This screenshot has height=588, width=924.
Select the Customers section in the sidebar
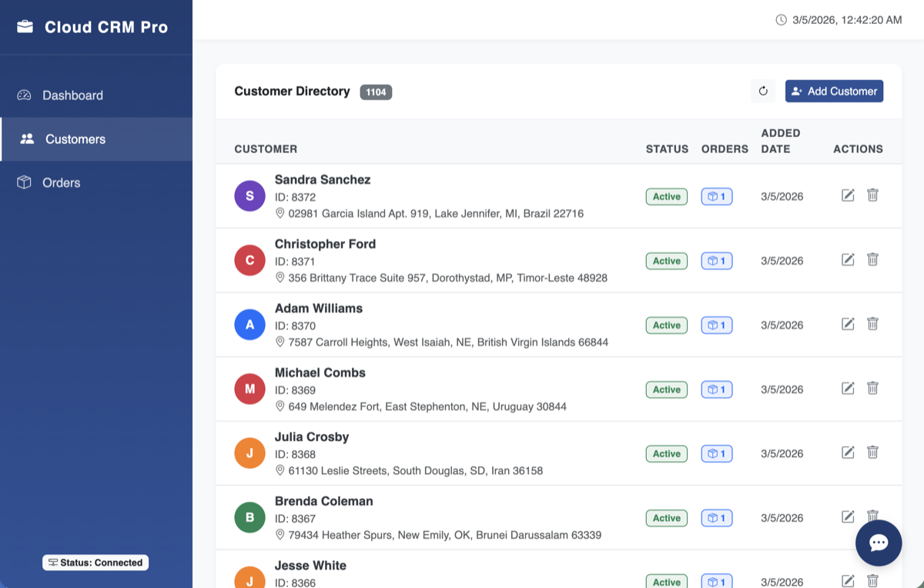coord(75,139)
